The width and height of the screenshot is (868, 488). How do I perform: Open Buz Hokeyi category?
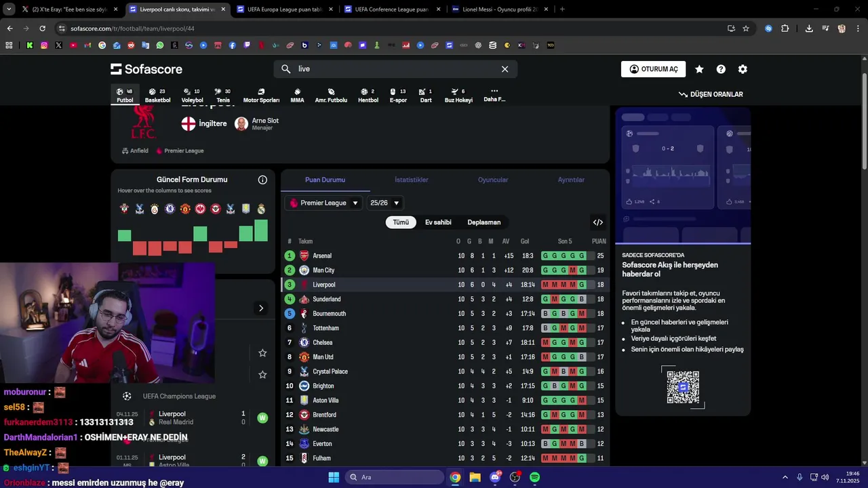pos(458,95)
